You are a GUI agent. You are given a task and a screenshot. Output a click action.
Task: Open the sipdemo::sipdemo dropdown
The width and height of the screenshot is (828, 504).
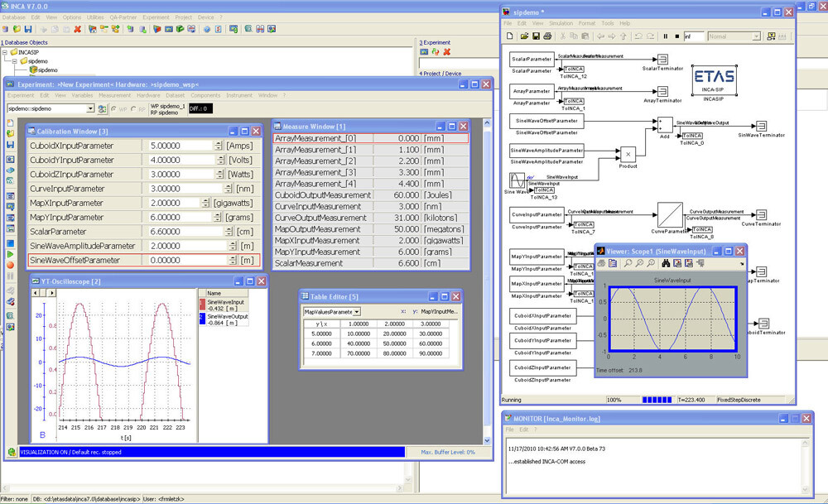pos(90,108)
